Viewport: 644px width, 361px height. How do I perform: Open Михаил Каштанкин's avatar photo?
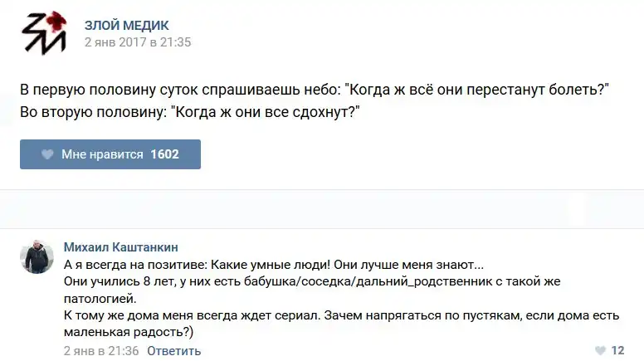(37, 256)
